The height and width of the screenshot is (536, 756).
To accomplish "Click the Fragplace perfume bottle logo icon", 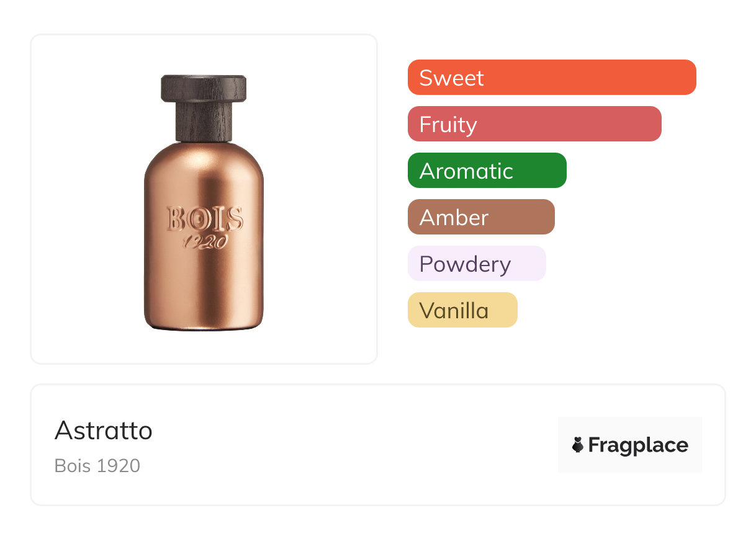I will 578,445.
